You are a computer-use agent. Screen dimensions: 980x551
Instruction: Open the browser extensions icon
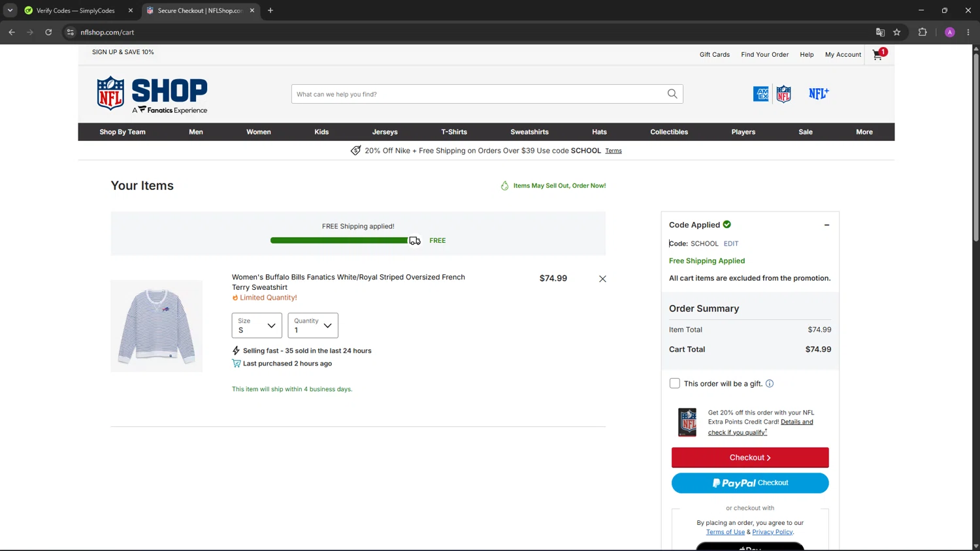923,32
